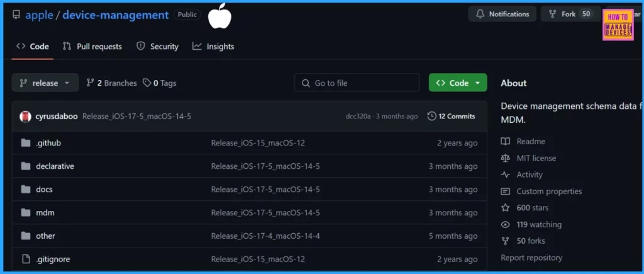Open the release branch dropdown

(45, 83)
